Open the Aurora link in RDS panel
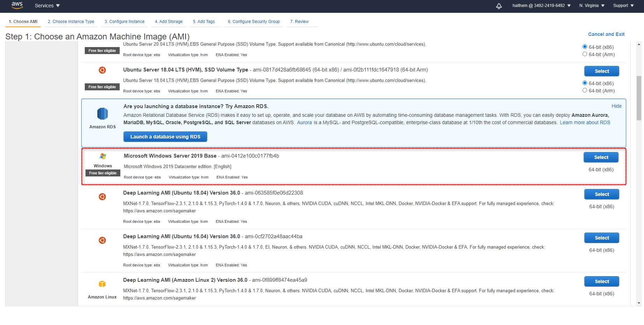Screen dimensions: 644x325 coord(304,122)
